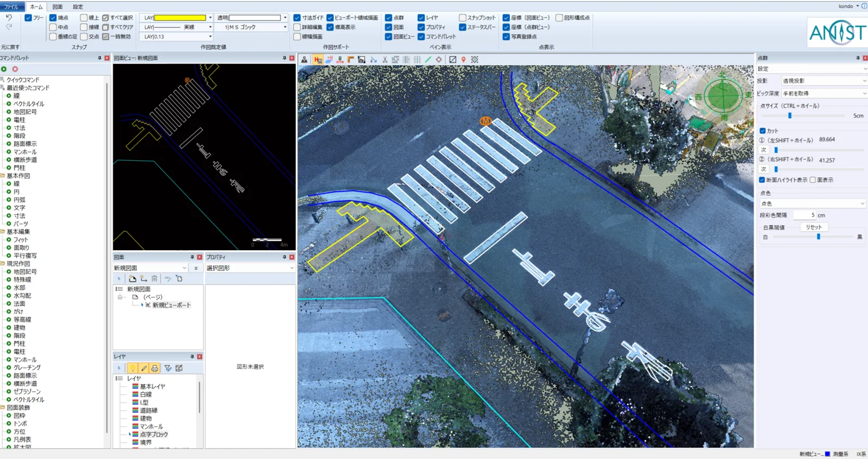Click the リセット button
This screenshot has width=868, height=459.
813,227
